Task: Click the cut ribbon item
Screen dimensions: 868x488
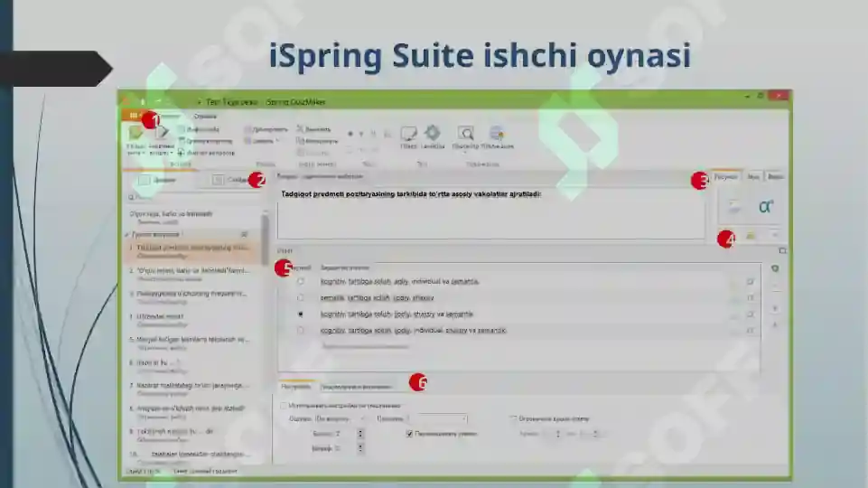Action: (x=314, y=129)
